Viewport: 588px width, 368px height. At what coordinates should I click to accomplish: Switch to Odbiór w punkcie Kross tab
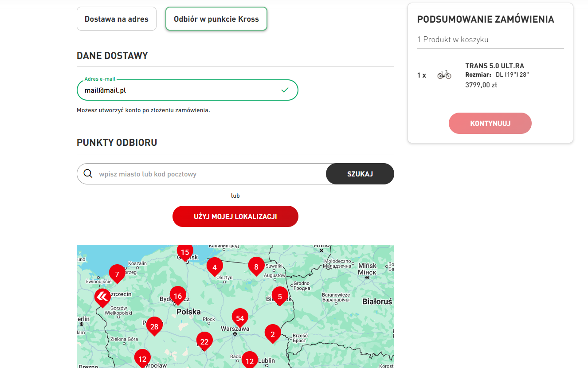pyautogui.click(x=216, y=19)
